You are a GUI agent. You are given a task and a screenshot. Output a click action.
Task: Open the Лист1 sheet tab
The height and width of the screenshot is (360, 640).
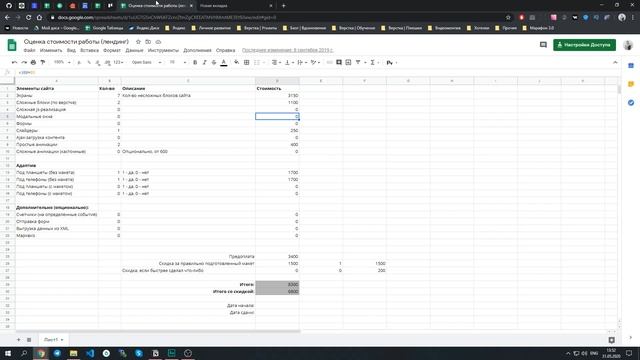[53, 340]
